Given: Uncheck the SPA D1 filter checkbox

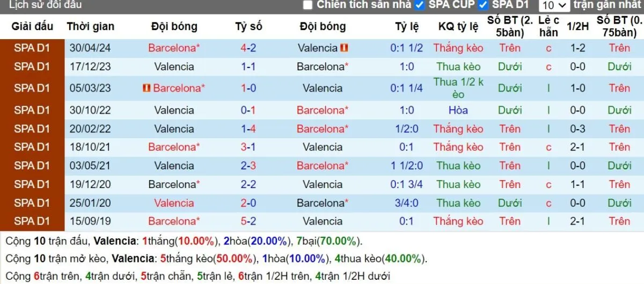Looking at the screenshot, I should point(483,5).
